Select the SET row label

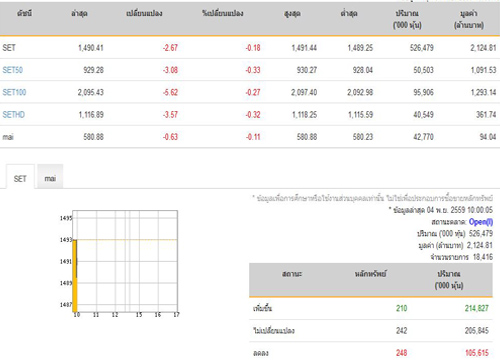tap(9, 48)
